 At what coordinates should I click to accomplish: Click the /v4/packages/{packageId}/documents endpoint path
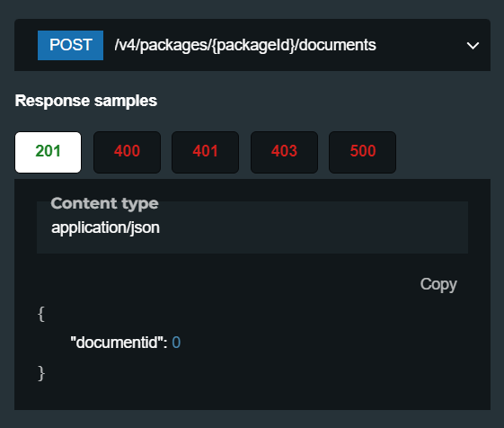[x=245, y=45]
